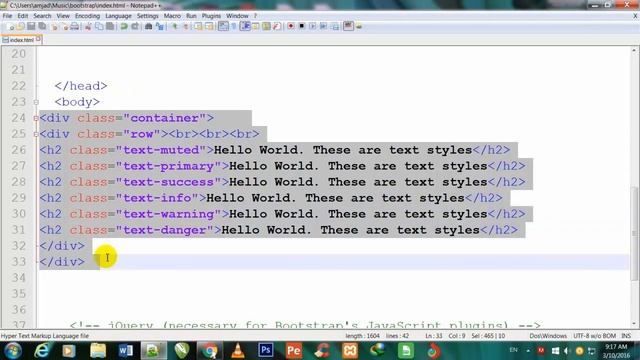Click the Zoom Out toolbar icon
This screenshot has width=640, height=360.
[186, 27]
